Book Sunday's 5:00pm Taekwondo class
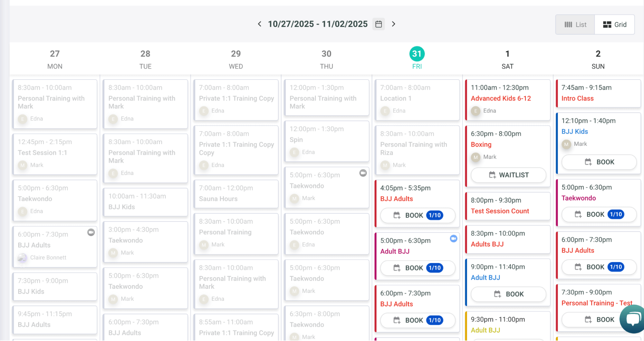This screenshot has width=644, height=341. (x=599, y=214)
